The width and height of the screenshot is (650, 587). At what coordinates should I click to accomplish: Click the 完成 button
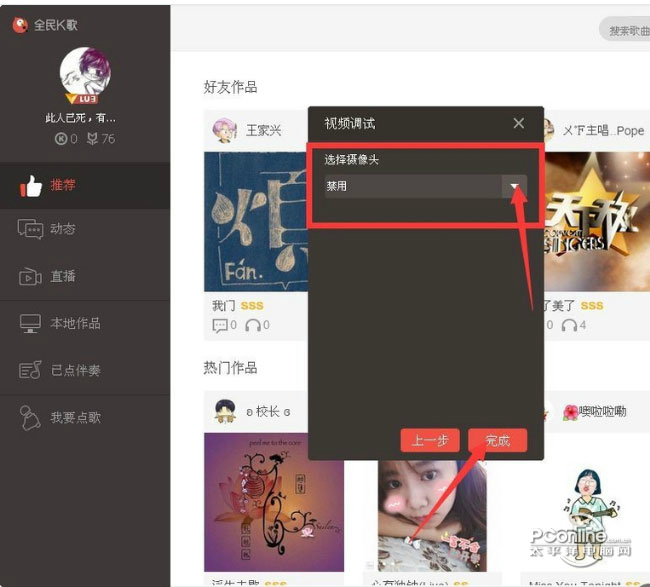click(x=497, y=440)
